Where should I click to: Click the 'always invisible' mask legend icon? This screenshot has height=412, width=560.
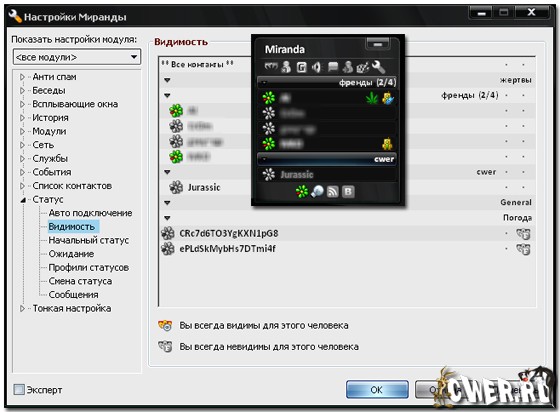coord(165,347)
